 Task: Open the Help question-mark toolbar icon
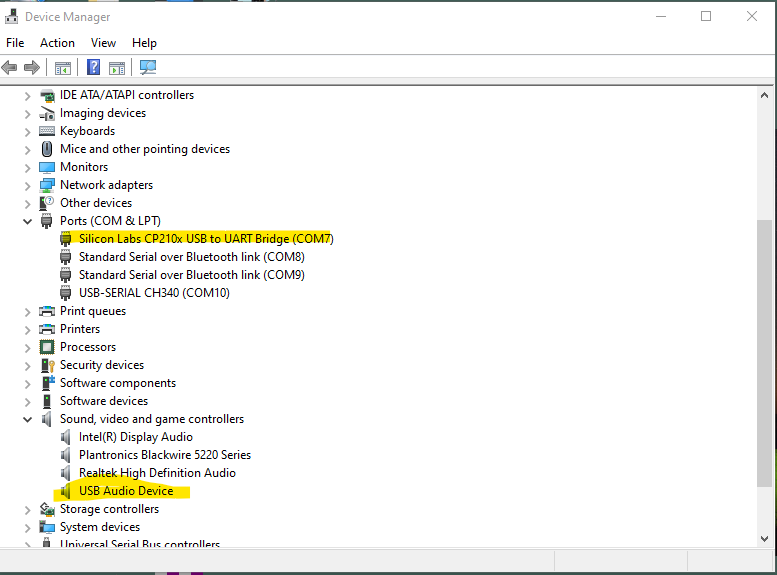(93, 67)
